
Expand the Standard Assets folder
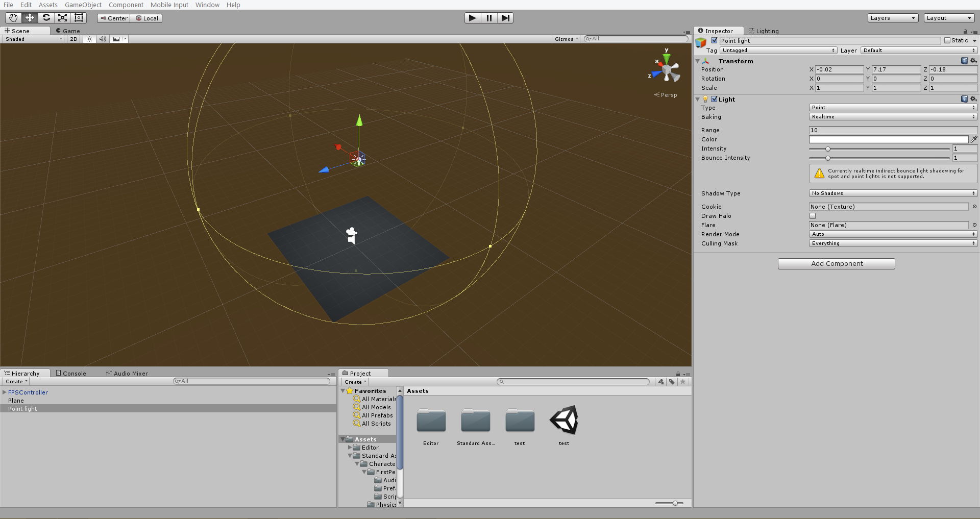coord(350,456)
